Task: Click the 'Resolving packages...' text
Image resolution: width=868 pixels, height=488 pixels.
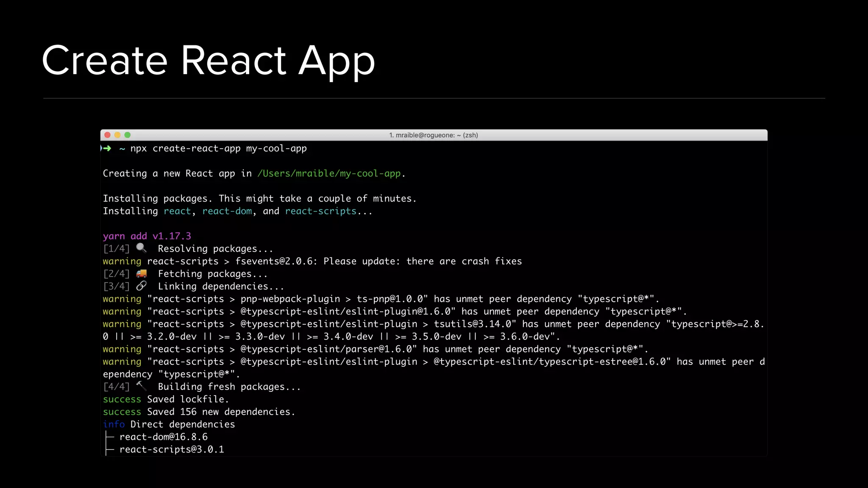Action: (x=215, y=249)
